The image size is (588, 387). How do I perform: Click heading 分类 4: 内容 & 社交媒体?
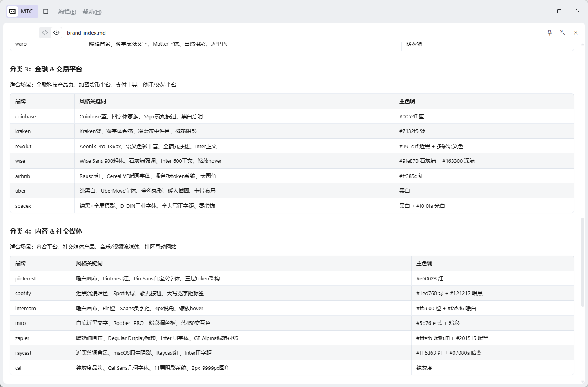[46, 231]
